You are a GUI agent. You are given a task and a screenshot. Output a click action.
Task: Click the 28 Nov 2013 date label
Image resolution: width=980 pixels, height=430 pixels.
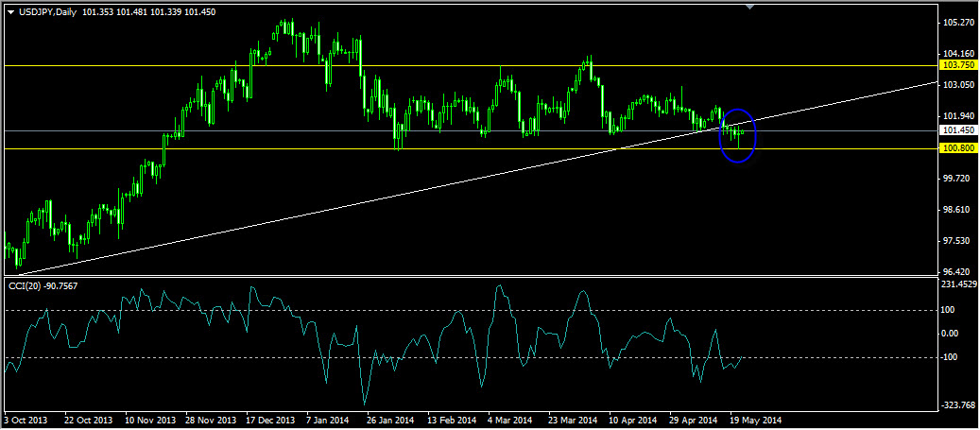[210, 420]
